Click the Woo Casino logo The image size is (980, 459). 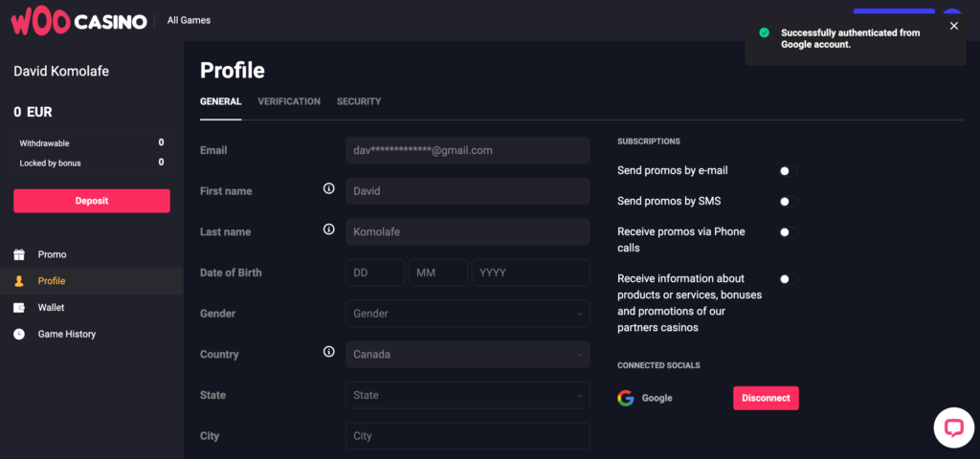78,21
